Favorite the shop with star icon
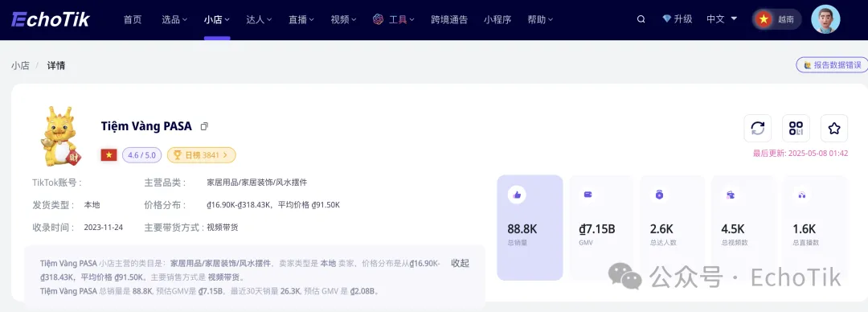The image size is (868, 312). [834, 129]
